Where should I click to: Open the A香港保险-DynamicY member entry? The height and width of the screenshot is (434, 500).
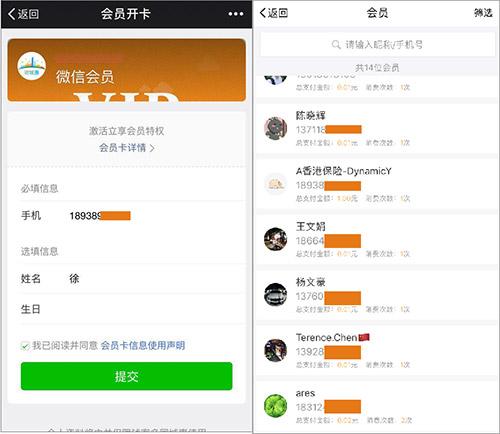[x=376, y=184]
